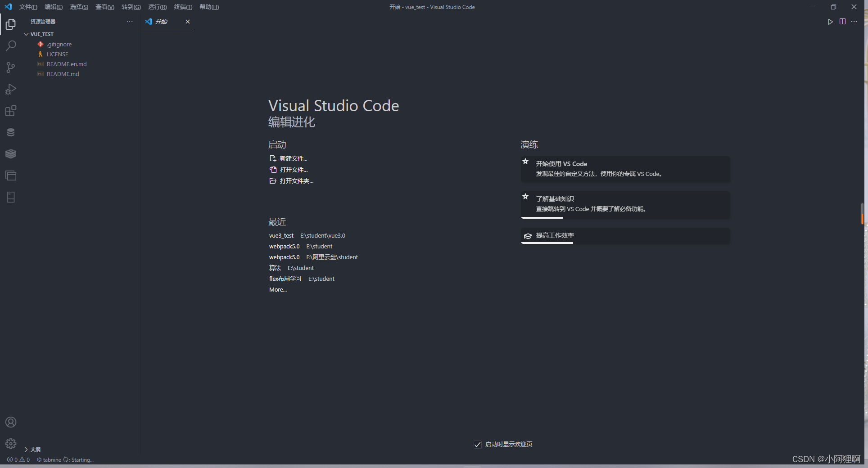The image size is (868, 468).
Task: Click progress bar under 了解基础知识
Action: click(x=542, y=218)
